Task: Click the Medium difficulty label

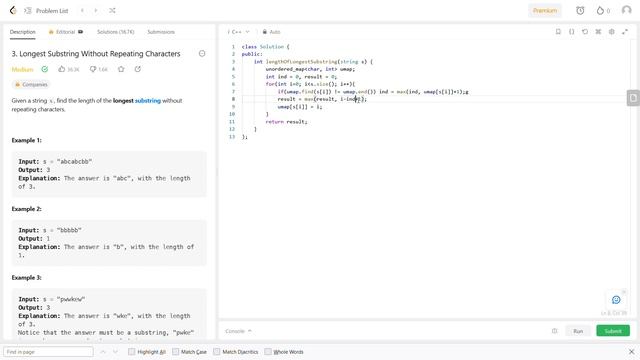Action: coord(22,69)
